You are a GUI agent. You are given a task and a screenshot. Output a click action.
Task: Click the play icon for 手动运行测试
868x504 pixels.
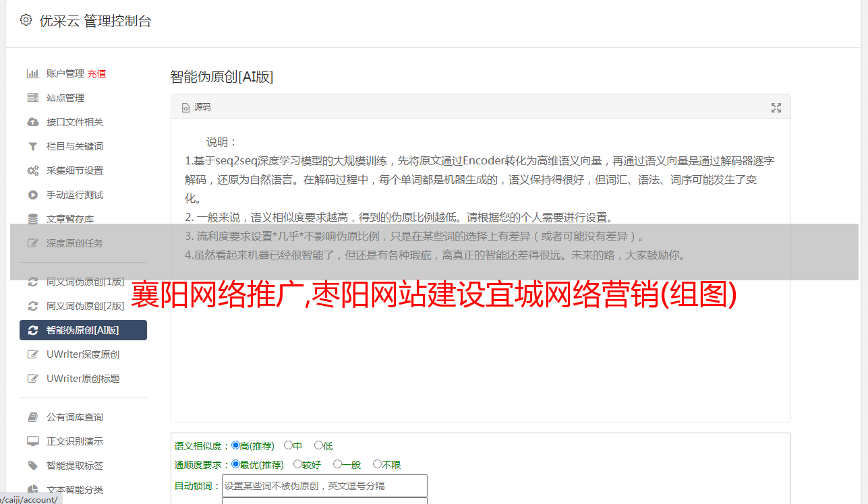tap(32, 195)
